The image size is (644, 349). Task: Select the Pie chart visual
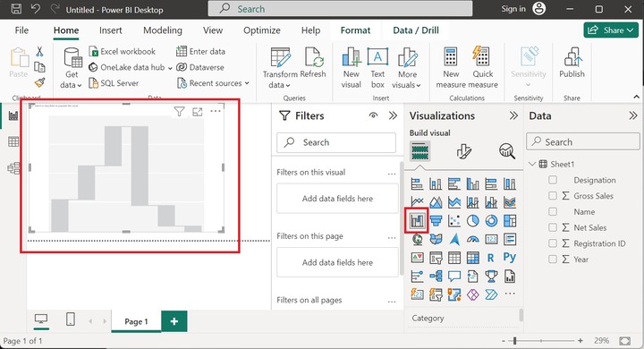[473, 221]
